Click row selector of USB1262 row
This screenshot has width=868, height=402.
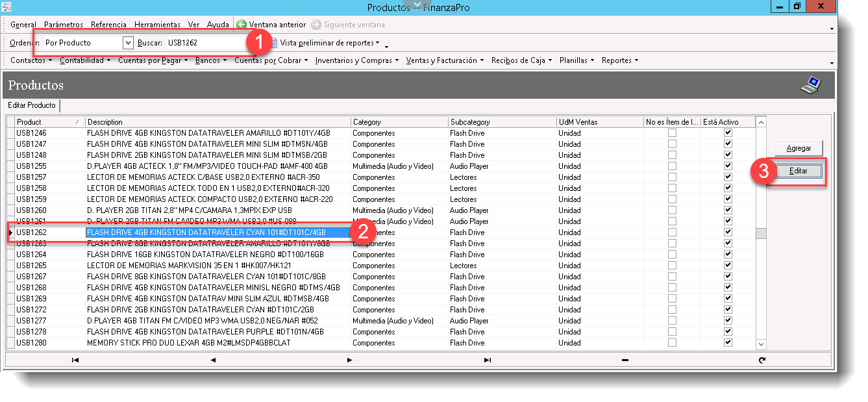pyautogui.click(x=10, y=232)
